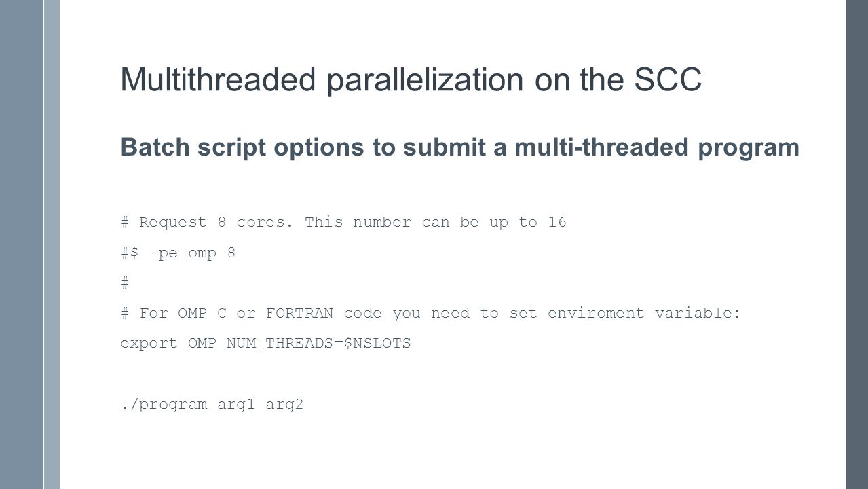Click the blue-gray left sidebar band
The width and height of the screenshot is (868, 489).
[x=22, y=244]
